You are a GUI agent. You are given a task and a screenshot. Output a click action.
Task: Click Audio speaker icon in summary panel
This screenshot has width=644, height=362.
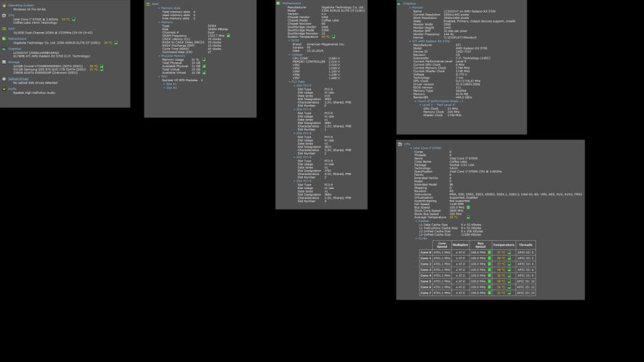point(4,89)
